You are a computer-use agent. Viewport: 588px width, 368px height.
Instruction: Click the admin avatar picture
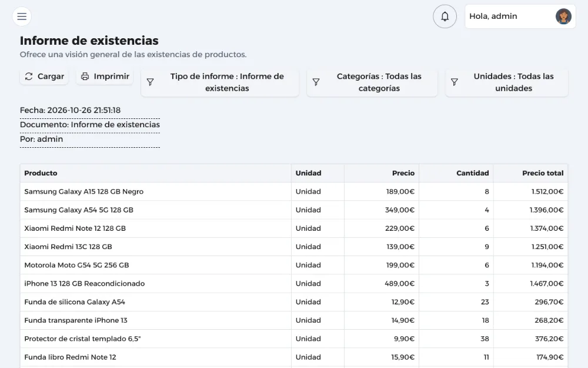563,16
